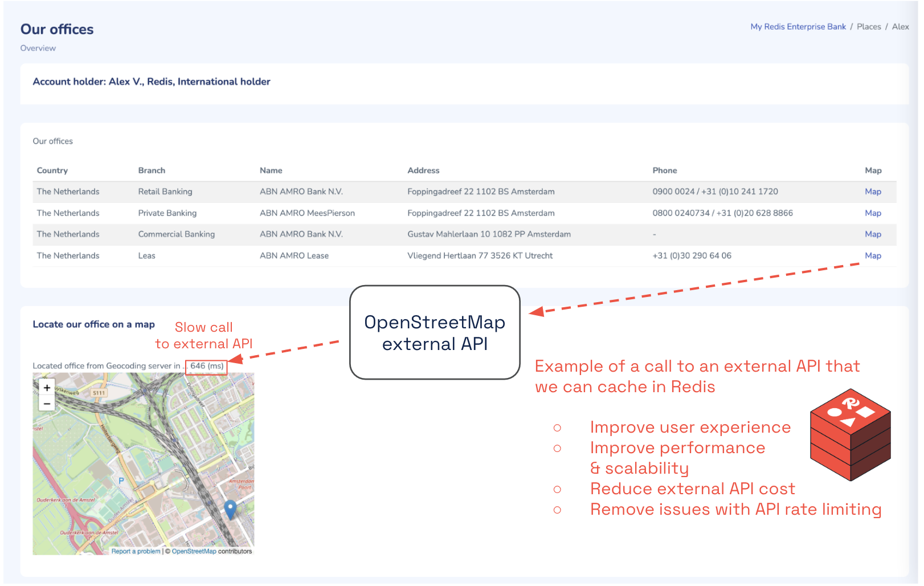Click the Address column header
The width and height of the screenshot is (924, 586).
coord(423,170)
